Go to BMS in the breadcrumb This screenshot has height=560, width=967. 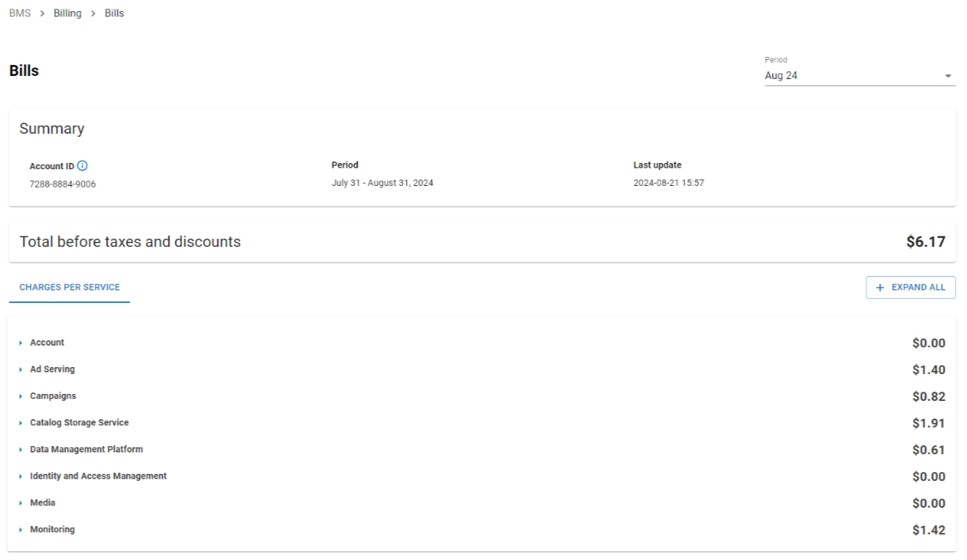coord(20,13)
